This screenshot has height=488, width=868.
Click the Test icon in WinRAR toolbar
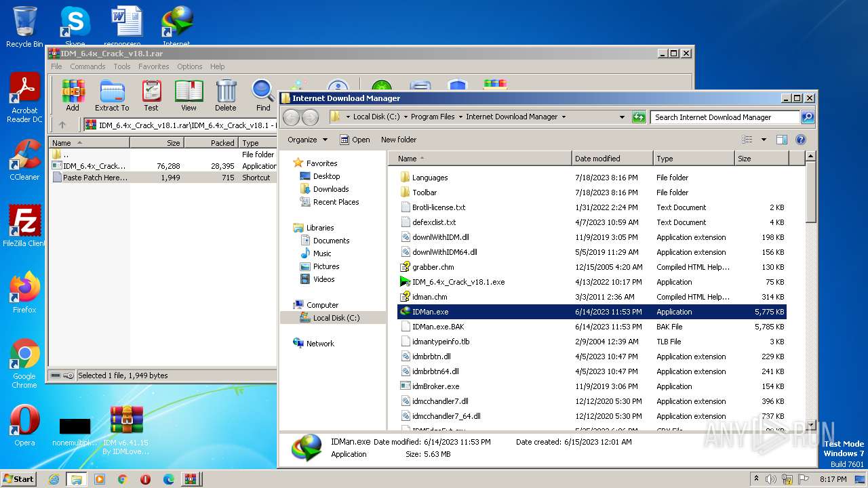pyautogui.click(x=151, y=95)
